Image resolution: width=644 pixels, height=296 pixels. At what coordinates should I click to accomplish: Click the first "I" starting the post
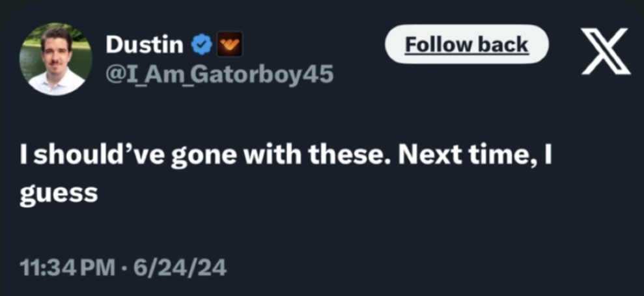click(x=23, y=159)
